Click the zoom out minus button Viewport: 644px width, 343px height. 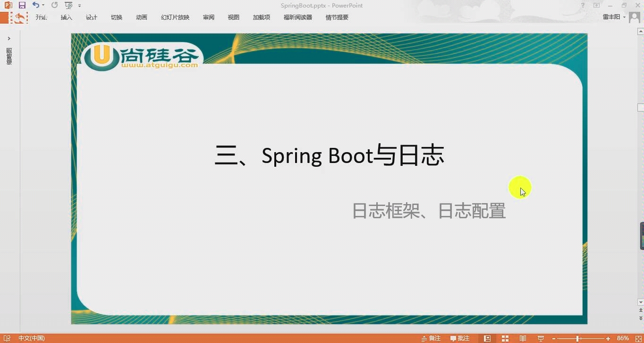[554, 339]
